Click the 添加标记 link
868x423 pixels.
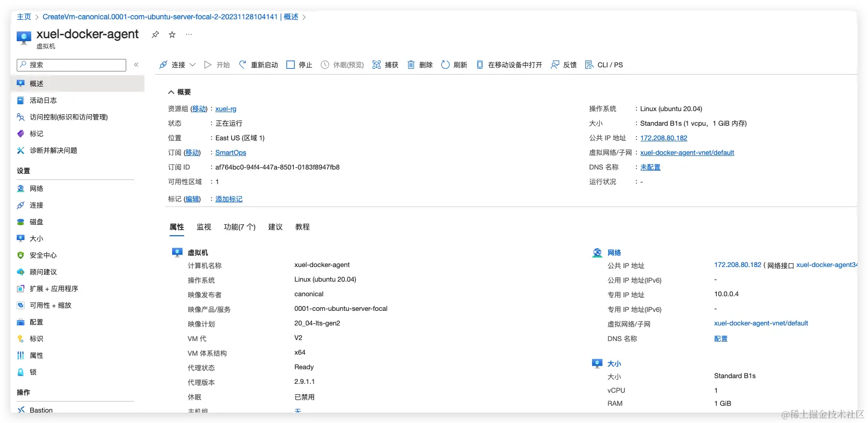229,199
